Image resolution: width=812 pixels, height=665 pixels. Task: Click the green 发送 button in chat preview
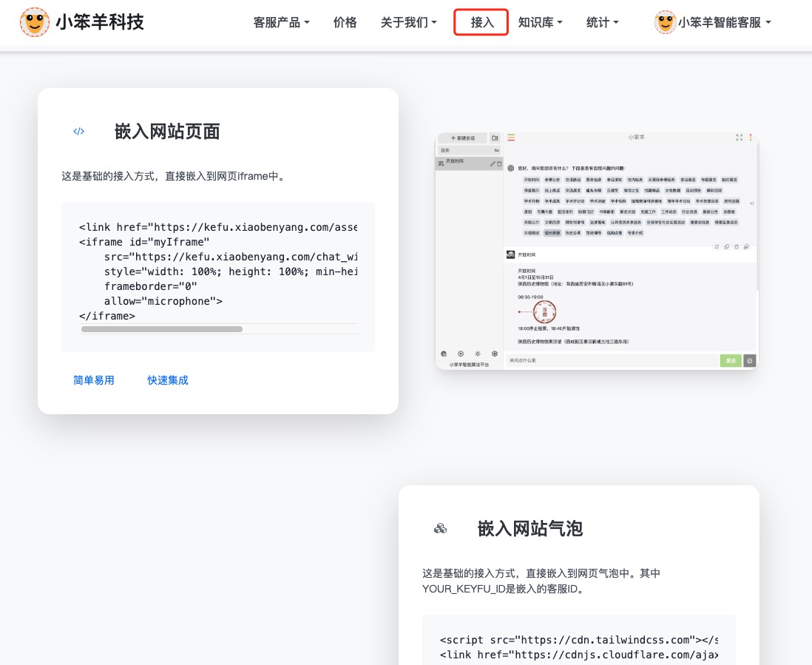(x=730, y=361)
